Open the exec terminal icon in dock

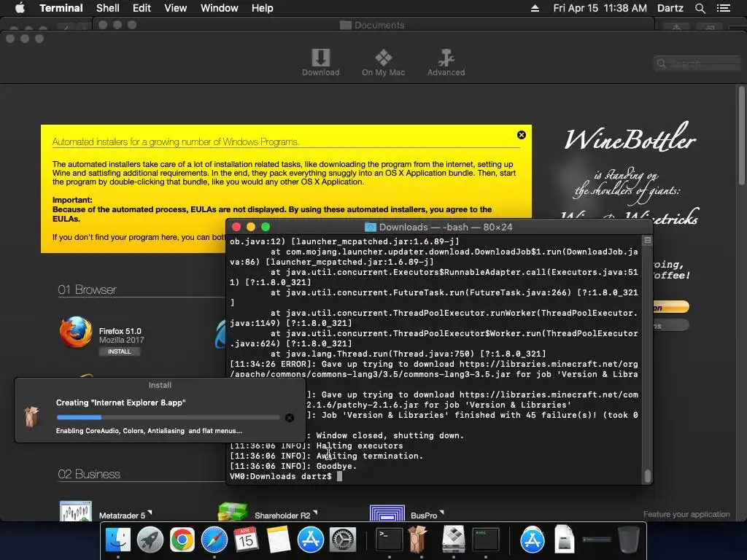coord(485,540)
